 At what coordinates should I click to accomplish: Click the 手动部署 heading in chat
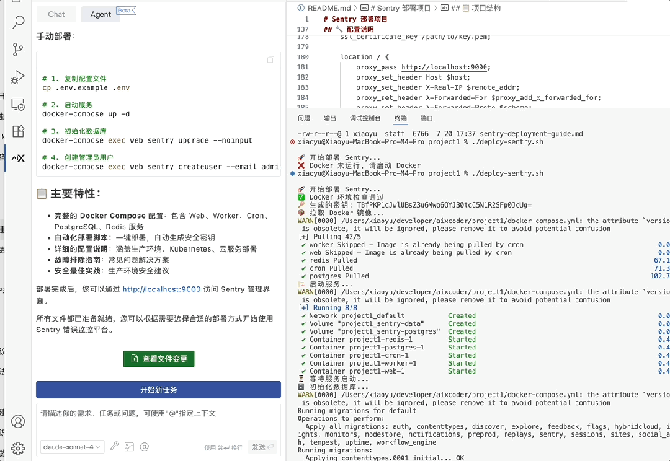coord(55,36)
